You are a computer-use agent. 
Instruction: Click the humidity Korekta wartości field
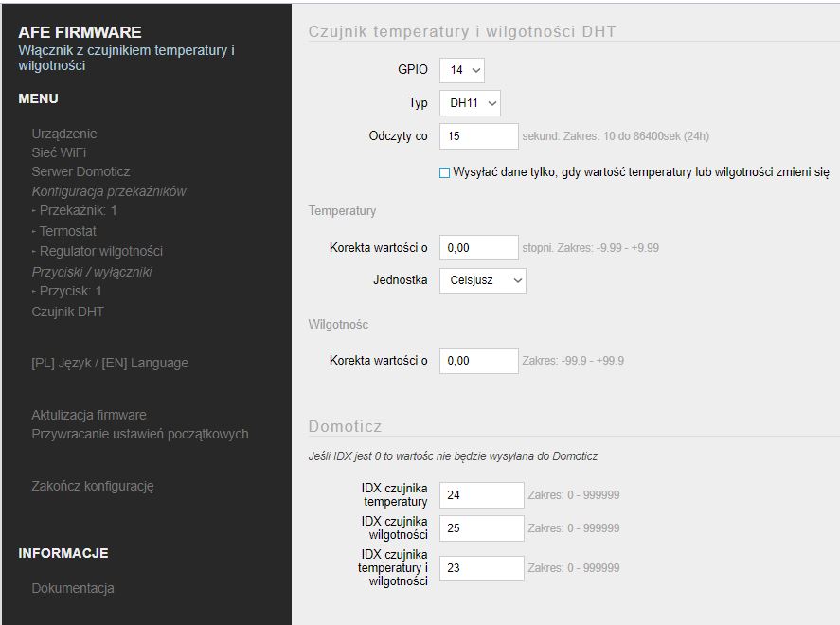(x=479, y=361)
